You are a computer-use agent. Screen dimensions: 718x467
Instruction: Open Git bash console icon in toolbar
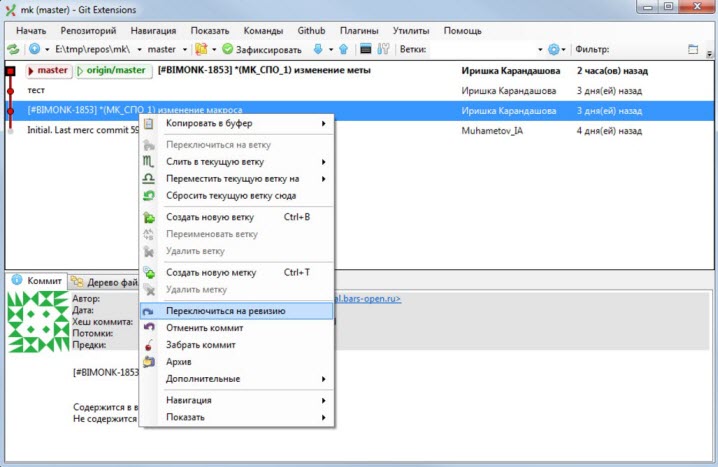click(x=366, y=49)
